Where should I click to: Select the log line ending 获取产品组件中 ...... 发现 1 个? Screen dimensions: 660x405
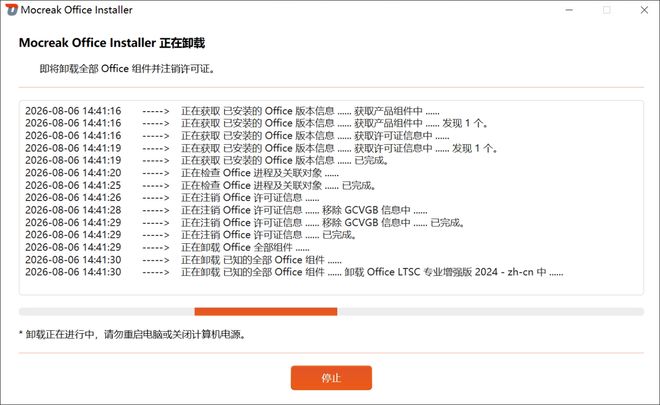coord(257,123)
